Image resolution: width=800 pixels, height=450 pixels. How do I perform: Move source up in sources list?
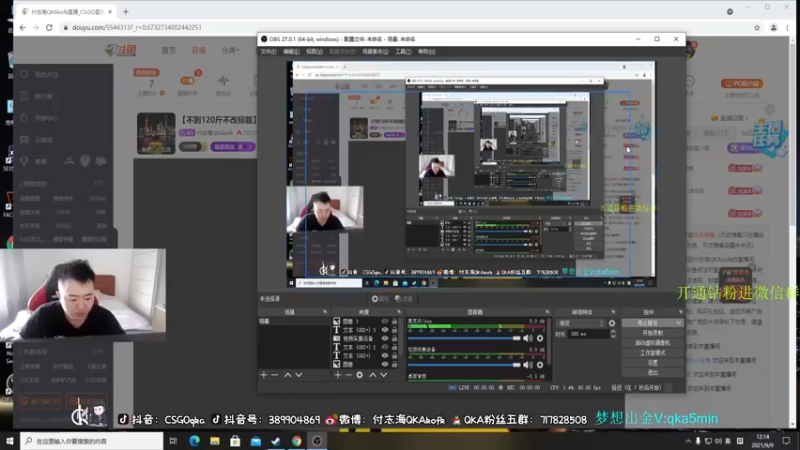372,375
